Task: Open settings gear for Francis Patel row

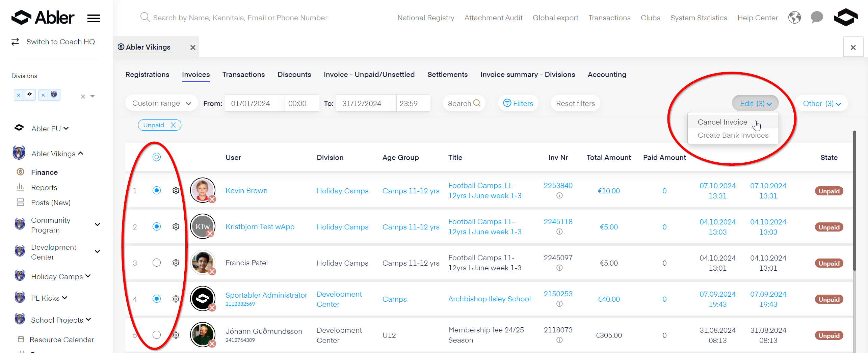Action: pyautogui.click(x=176, y=263)
